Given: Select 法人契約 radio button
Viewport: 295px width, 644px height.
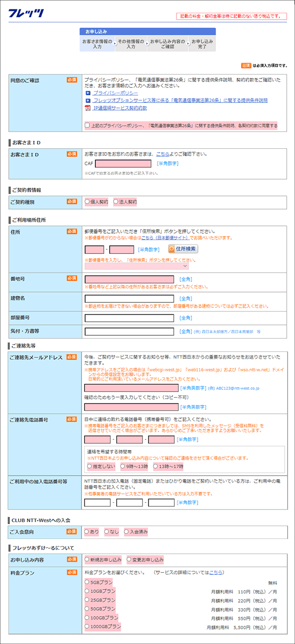Looking at the screenshot, I should (x=116, y=202).
